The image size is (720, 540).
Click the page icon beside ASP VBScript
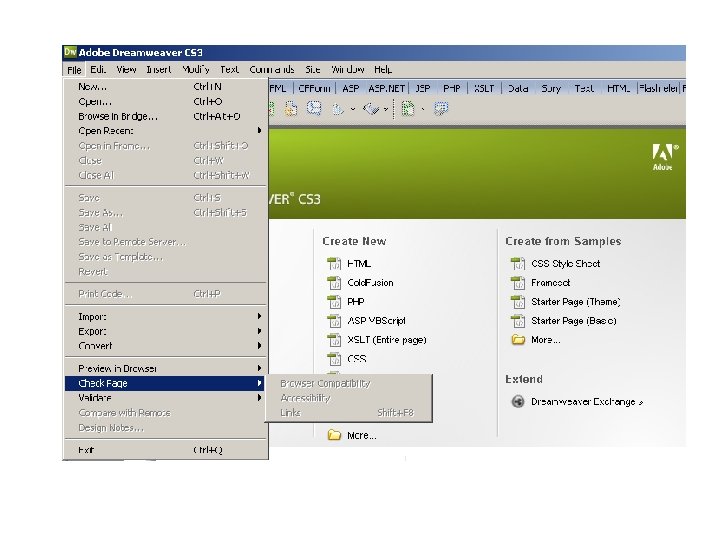[334, 321]
